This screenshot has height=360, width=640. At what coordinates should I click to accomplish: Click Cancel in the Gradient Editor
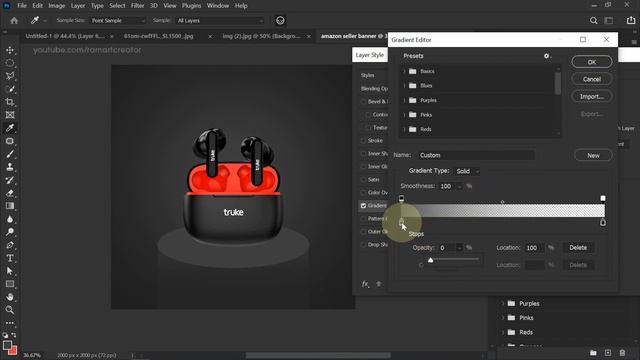click(592, 79)
